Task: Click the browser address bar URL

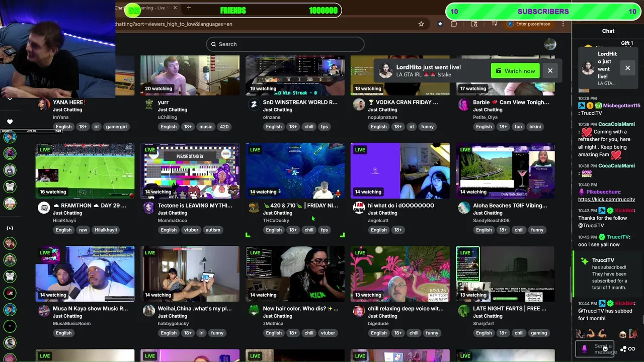Action: click(174, 24)
